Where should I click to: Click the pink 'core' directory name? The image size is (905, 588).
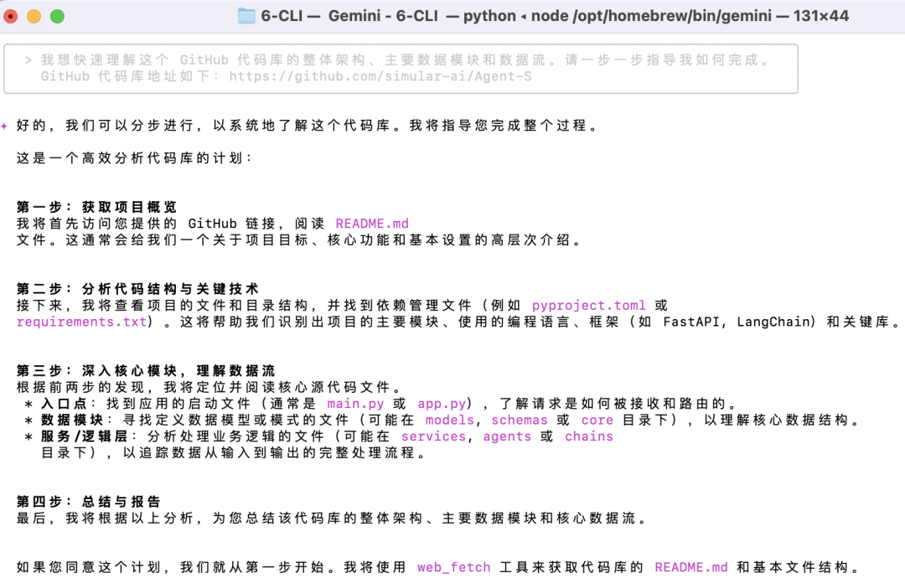597,420
